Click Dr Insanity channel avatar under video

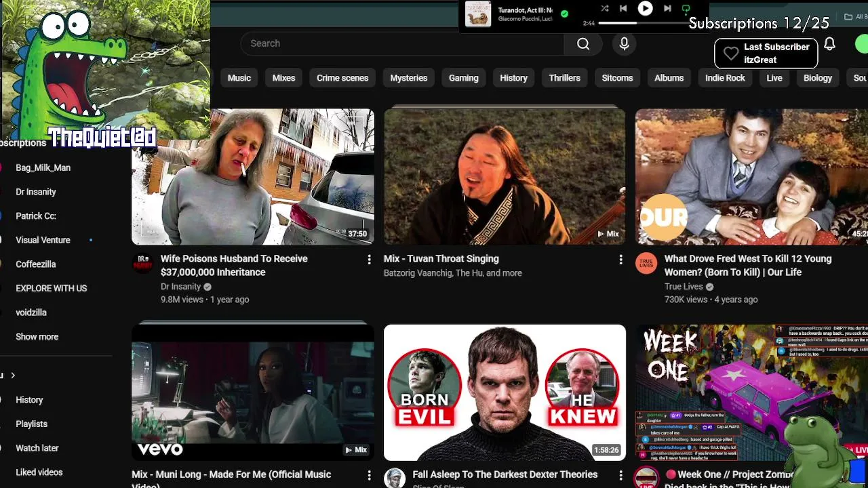tap(142, 263)
